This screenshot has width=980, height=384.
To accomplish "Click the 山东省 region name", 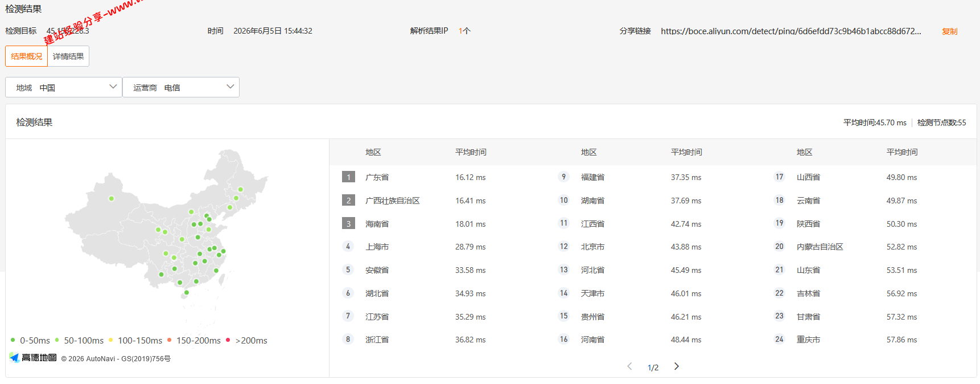I will pos(808,270).
